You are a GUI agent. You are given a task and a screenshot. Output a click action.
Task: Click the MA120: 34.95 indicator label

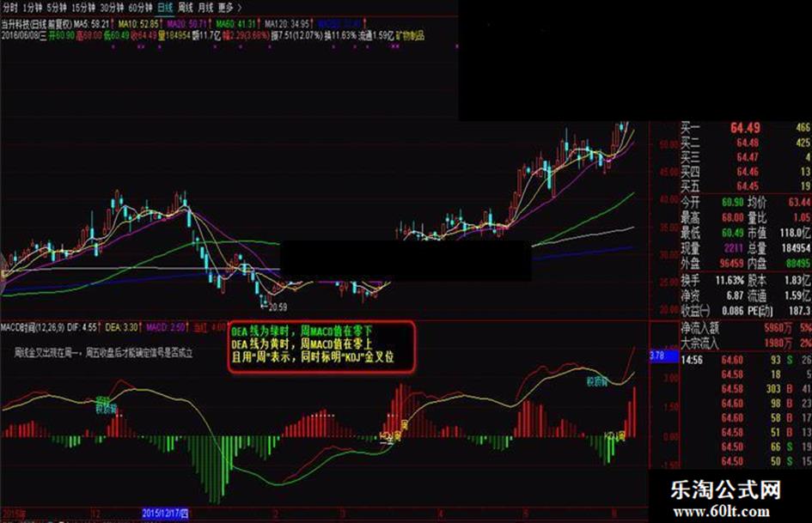click(288, 24)
